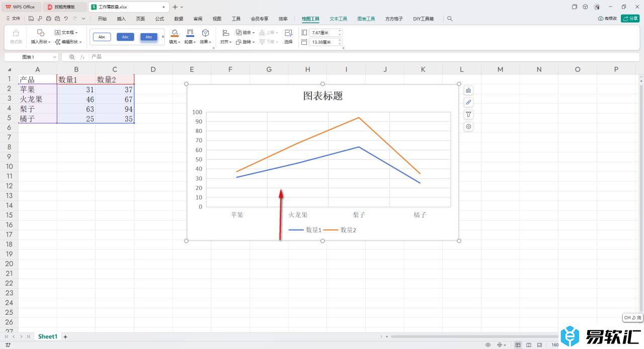Click the 数量2 legend entry in chart
This screenshot has height=349, width=644.
tap(340, 230)
